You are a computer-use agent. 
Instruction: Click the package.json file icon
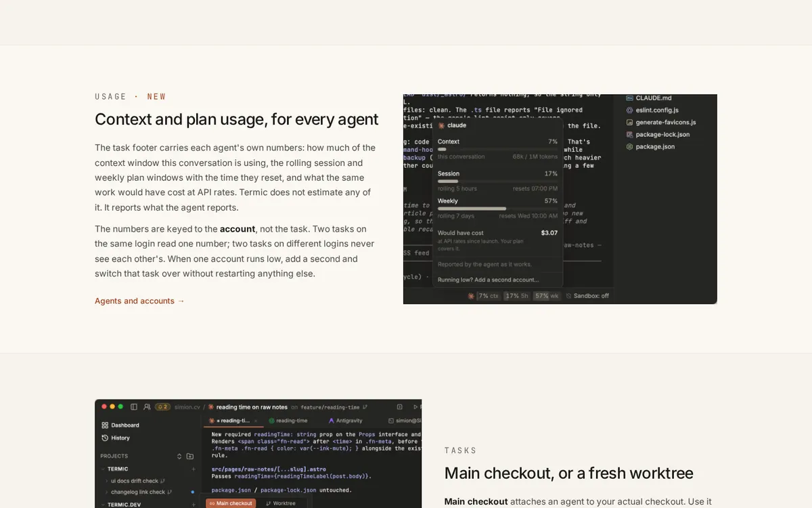coord(629,146)
